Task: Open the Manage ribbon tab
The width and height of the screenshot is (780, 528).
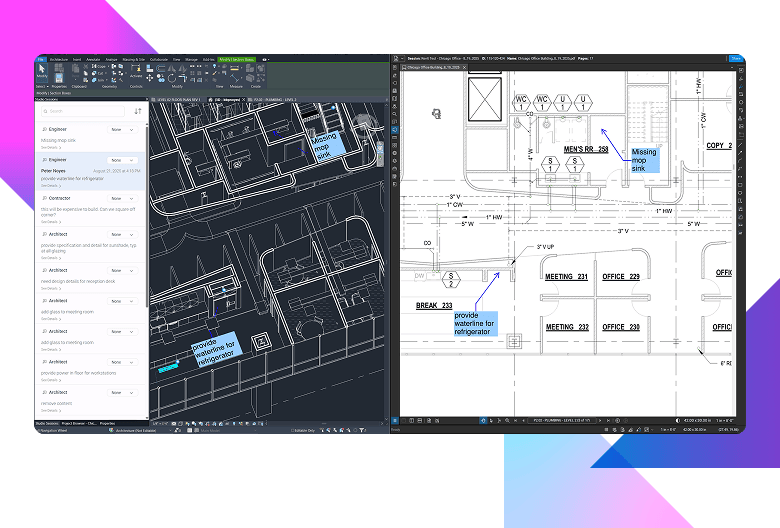Action: [x=192, y=59]
